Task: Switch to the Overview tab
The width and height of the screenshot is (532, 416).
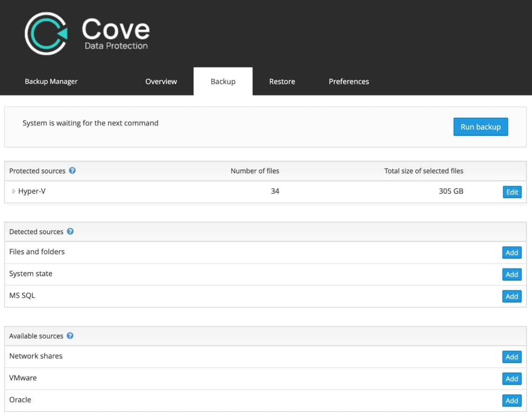Action: click(x=161, y=82)
